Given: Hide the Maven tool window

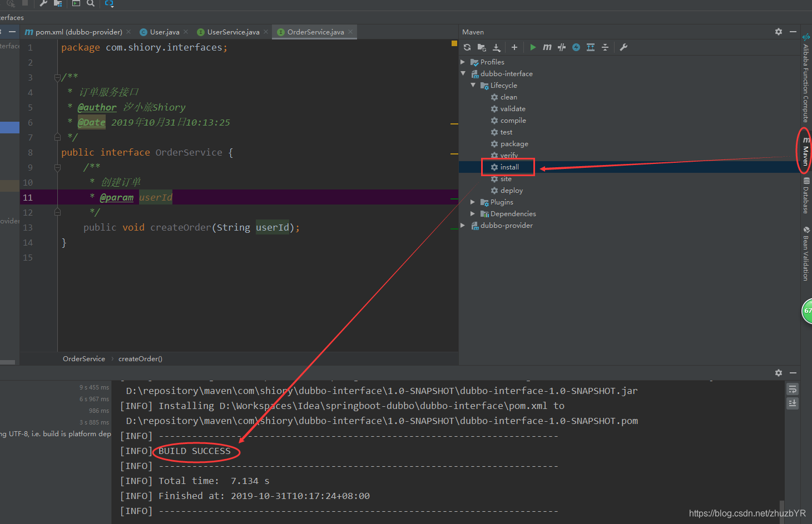Looking at the screenshot, I should coord(793,32).
